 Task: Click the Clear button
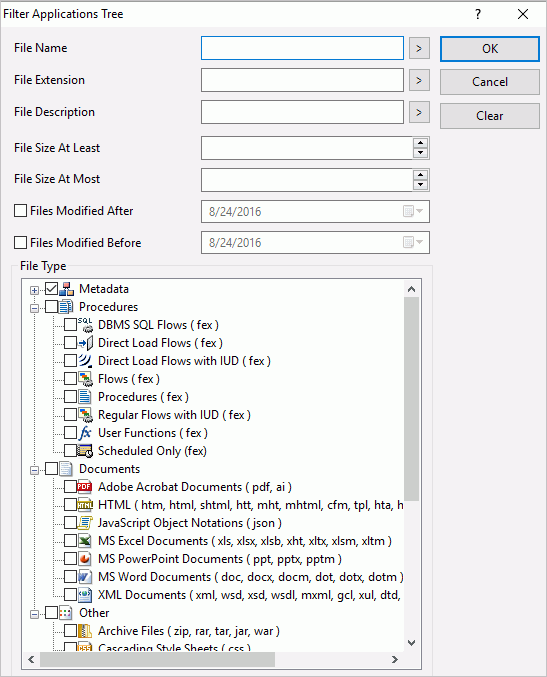click(490, 116)
